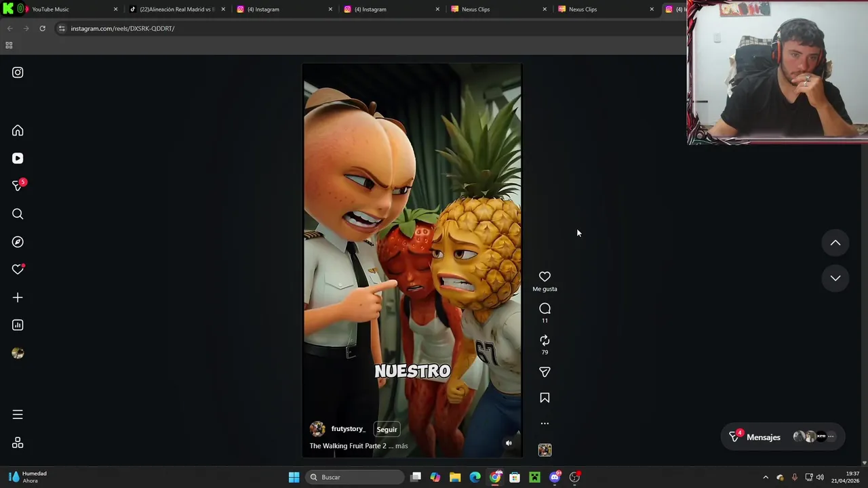Create a new post with plus icon
The height and width of the screenshot is (488, 868).
pos(18,298)
